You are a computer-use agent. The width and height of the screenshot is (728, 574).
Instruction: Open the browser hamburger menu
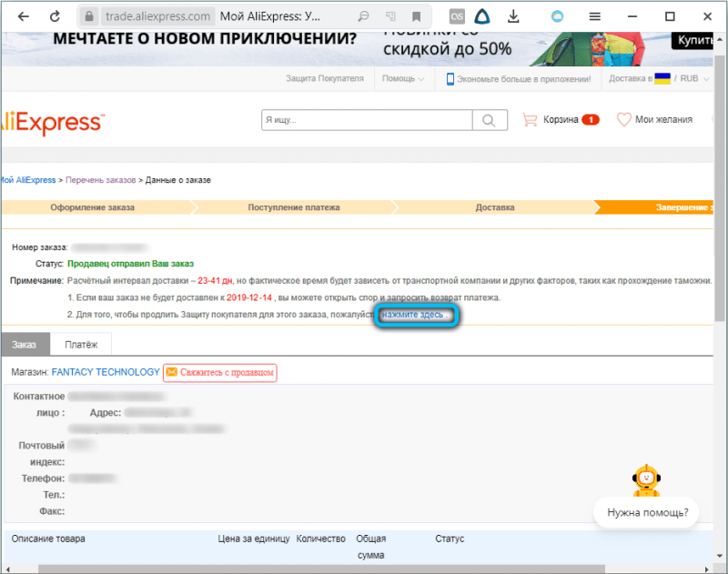(x=595, y=16)
